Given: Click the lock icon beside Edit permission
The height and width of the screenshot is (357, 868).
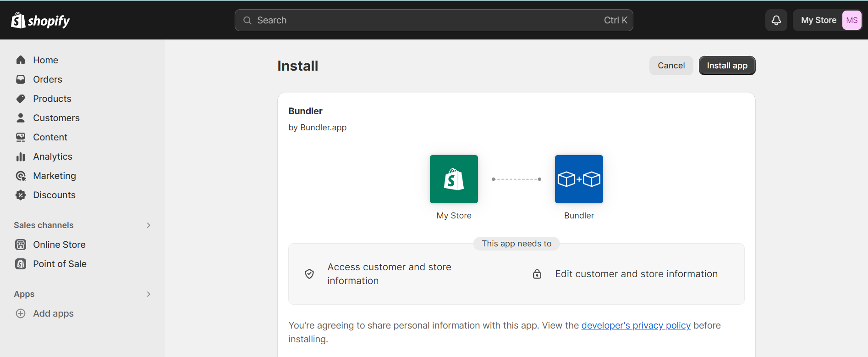Looking at the screenshot, I should pos(537,274).
